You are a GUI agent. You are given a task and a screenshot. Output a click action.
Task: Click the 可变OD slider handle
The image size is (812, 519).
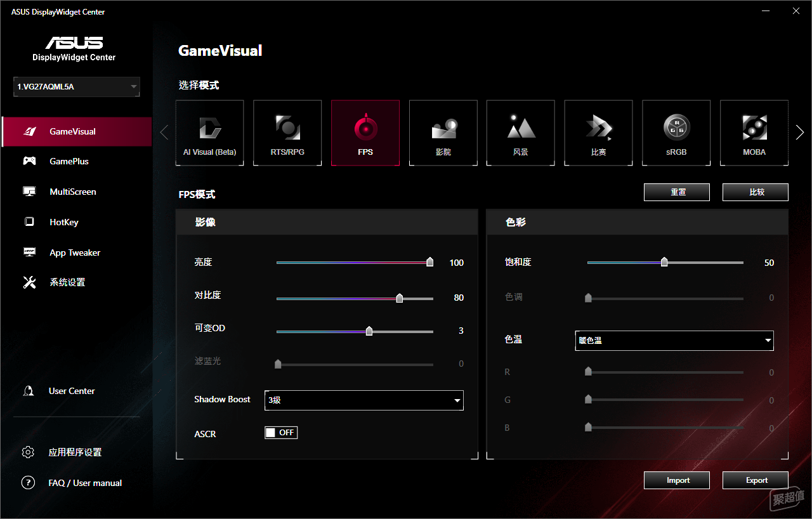(369, 331)
